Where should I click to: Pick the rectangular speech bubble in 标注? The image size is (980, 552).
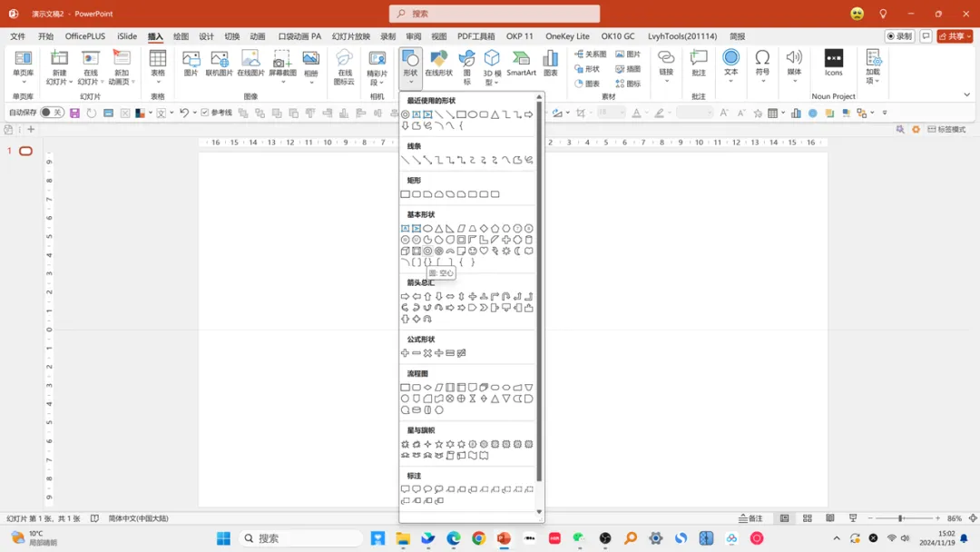[x=405, y=489]
